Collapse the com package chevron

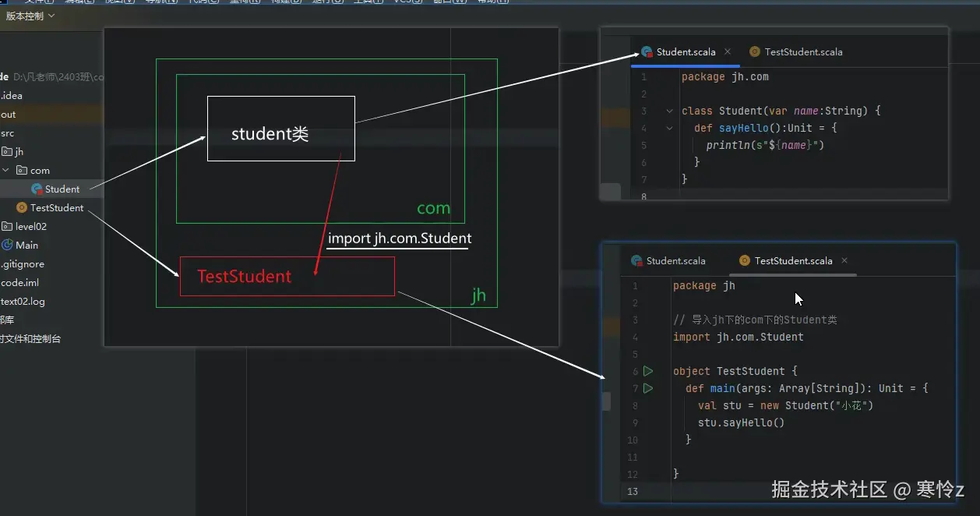[x=6, y=170]
